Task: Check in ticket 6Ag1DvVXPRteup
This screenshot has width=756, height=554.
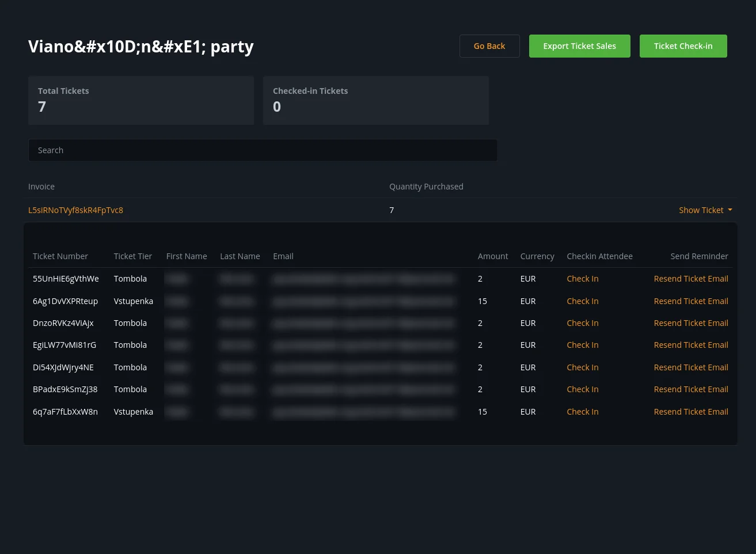Action: (x=582, y=301)
